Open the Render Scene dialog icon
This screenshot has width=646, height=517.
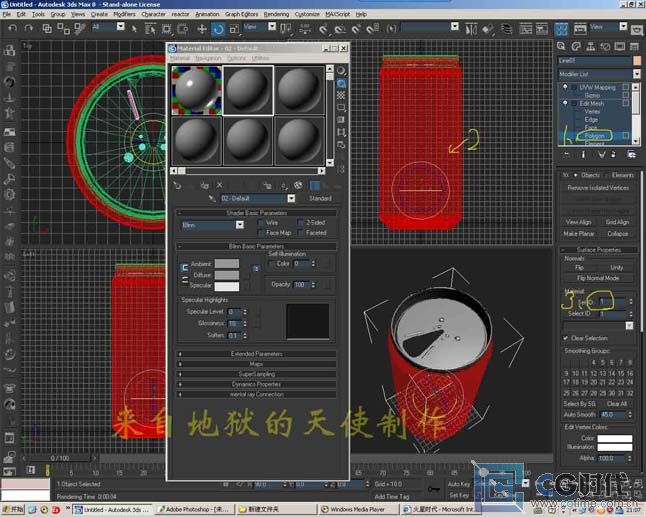point(580,29)
